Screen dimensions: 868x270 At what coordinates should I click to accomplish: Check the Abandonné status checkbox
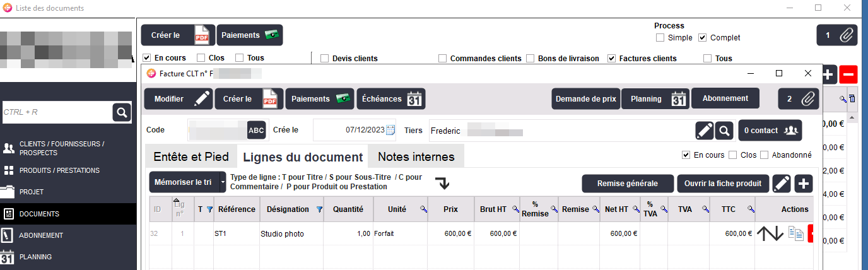tap(765, 155)
